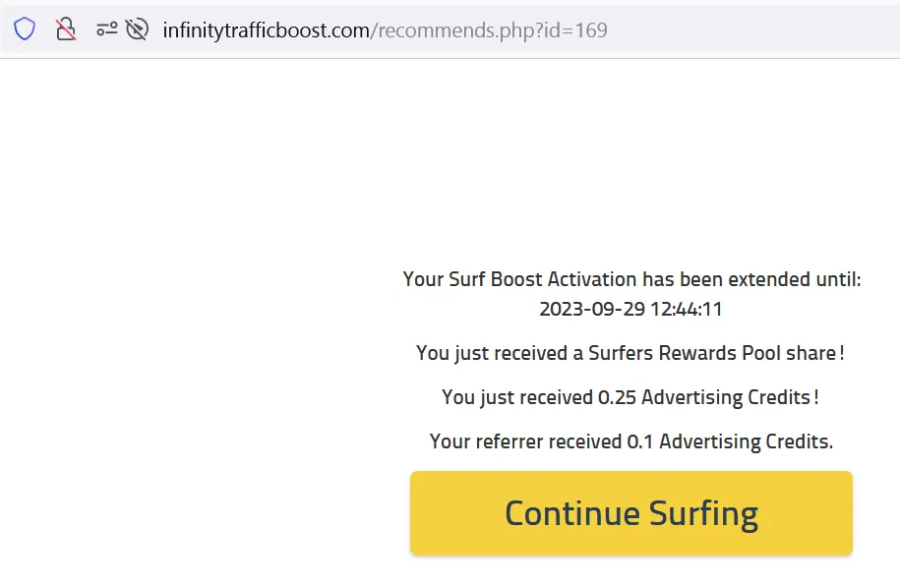Click the crossed-out blocked autoplay icon
The width and height of the screenshot is (900, 588).
[137, 29]
